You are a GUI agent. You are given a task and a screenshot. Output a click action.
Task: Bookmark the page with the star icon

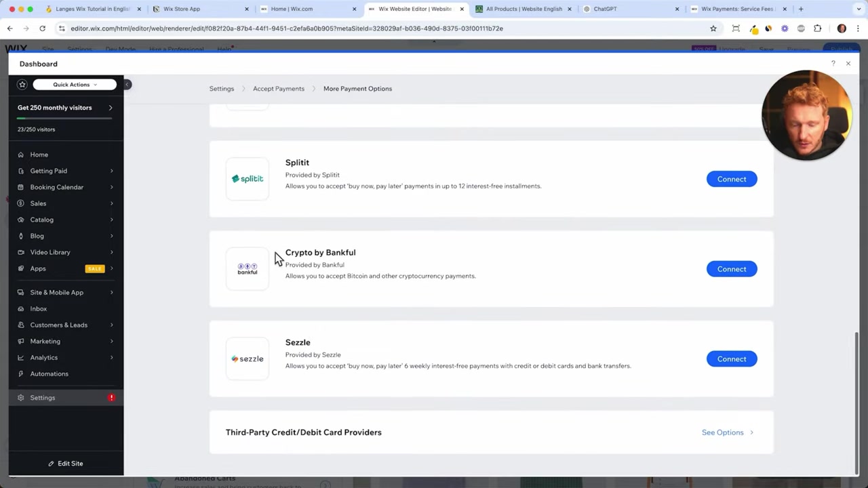click(713, 28)
